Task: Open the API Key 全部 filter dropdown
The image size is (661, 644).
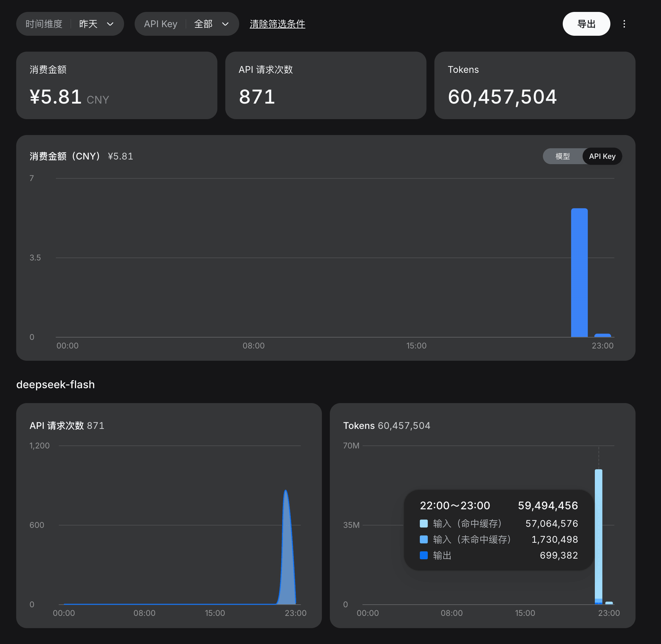Action: pyautogui.click(x=187, y=24)
